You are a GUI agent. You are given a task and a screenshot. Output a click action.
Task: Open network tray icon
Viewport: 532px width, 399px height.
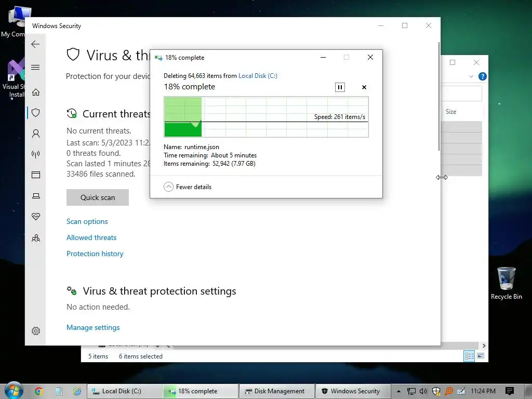click(x=411, y=391)
